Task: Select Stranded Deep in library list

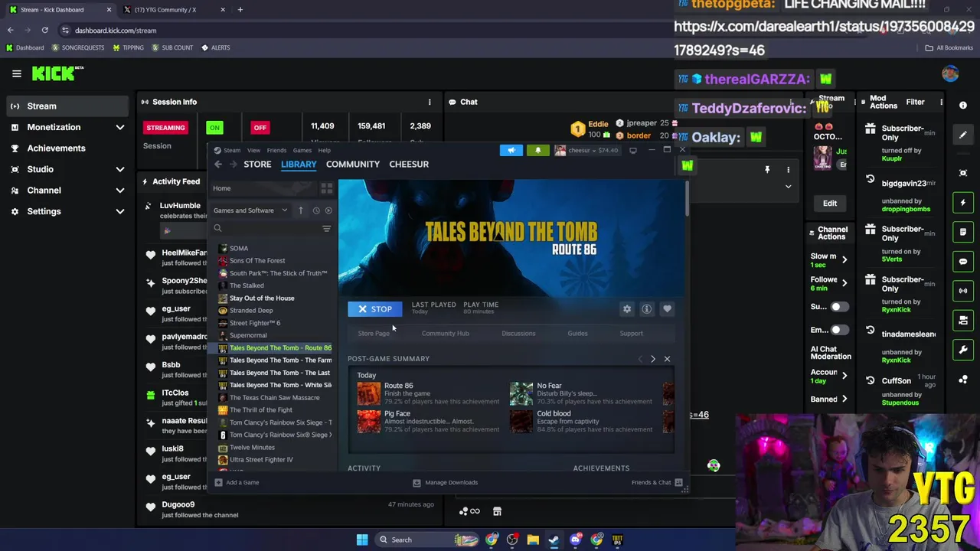Action: pyautogui.click(x=251, y=311)
